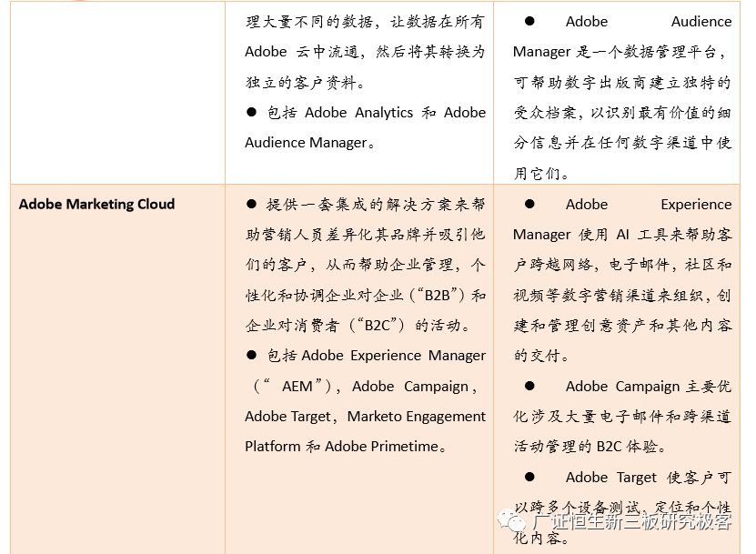Click the line '独立的客户资料。'
The height and width of the screenshot is (554, 756).
click(305, 82)
